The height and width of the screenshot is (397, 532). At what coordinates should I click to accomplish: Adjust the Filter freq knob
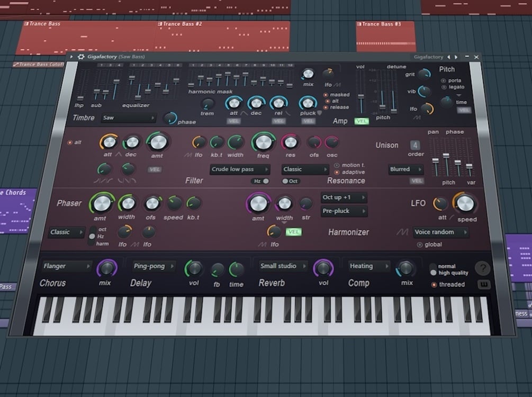click(x=263, y=142)
